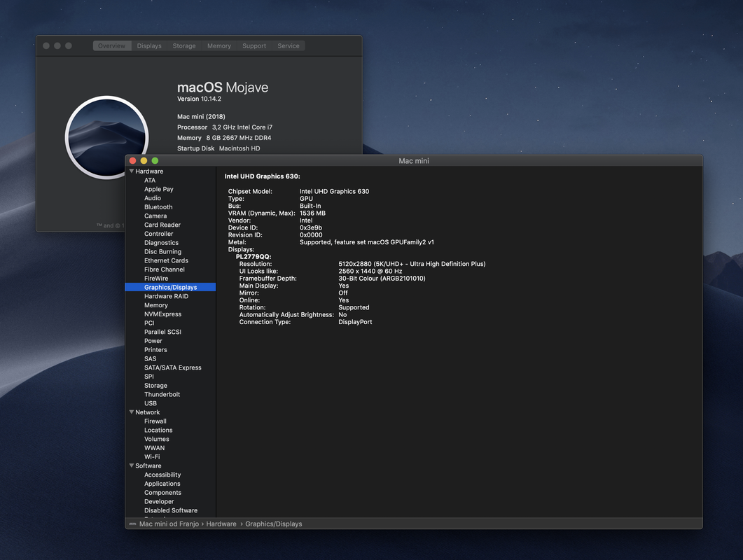The image size is (743, 560).
Task: Open the Storage tab in About window
Action: (x=184, y=46)
